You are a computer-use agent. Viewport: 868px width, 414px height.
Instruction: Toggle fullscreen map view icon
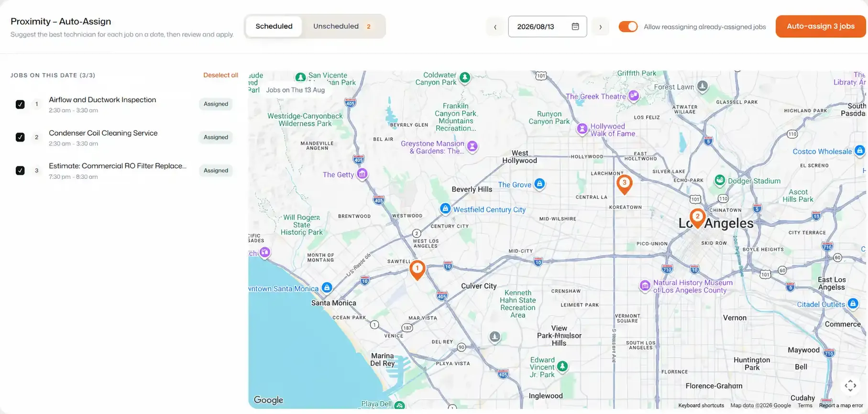(850, 386)
